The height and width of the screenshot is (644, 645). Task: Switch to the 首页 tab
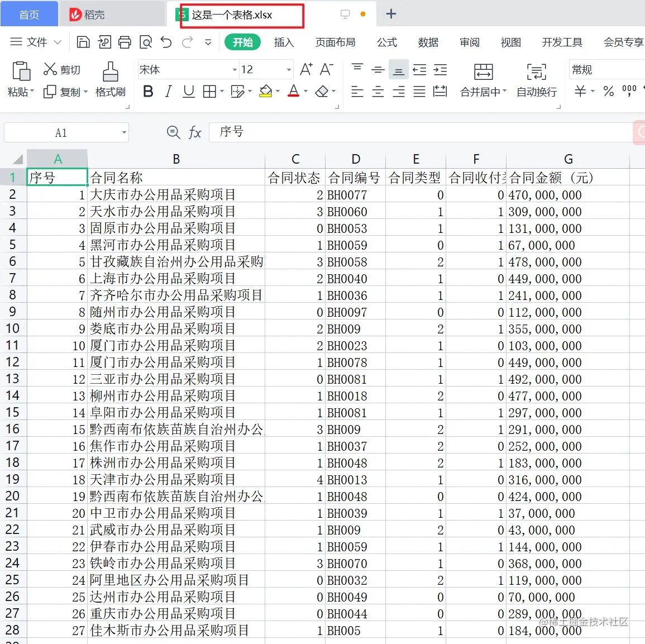(29, 15)
